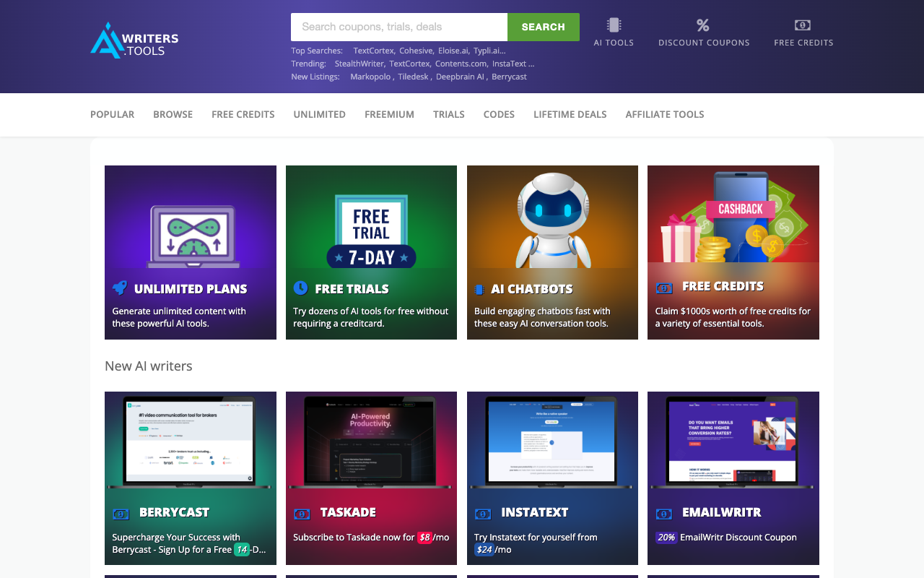Select the Unlimited nav item
The image size is (924, 578).
click(x=319, y=114)
